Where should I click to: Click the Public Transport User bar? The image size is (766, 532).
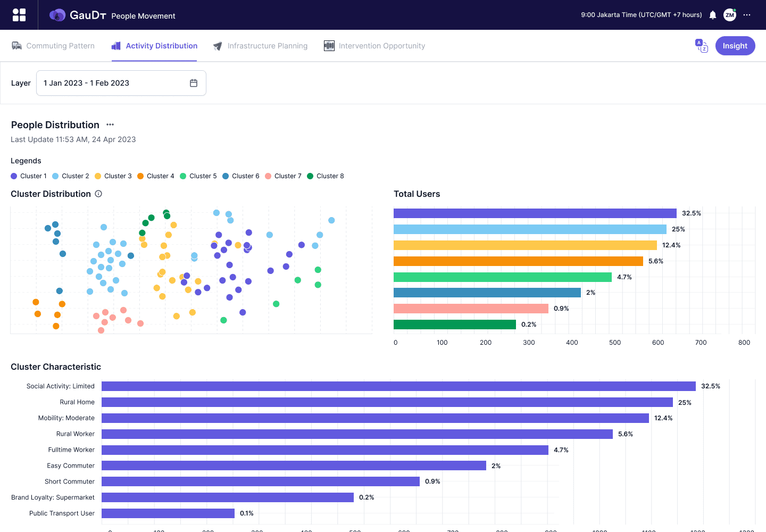[168, 513]
